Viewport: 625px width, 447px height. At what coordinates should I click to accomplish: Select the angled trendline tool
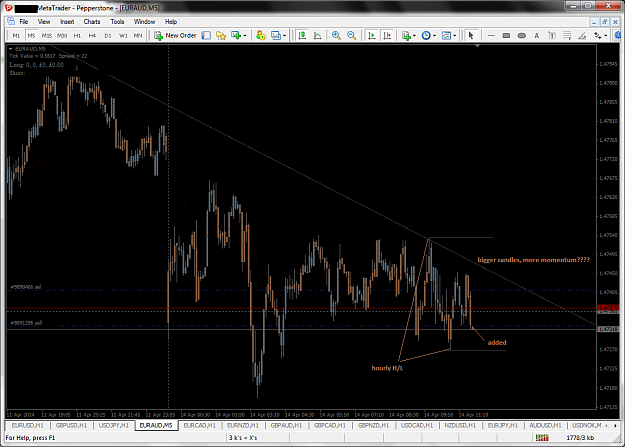tap(582, 35)
